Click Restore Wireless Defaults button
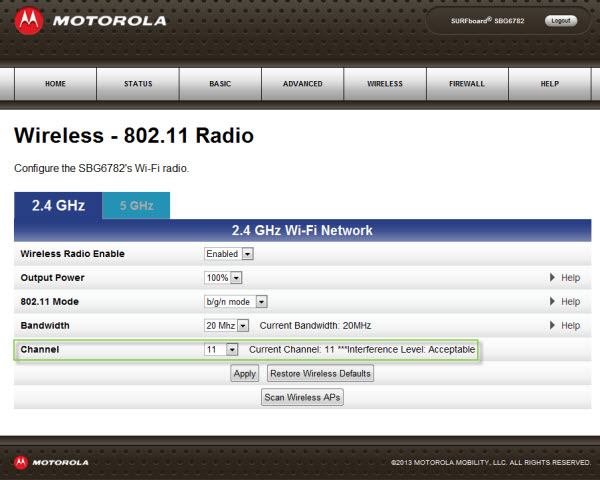This screenshot has width=600, height=480. click(x=320, y=374)
